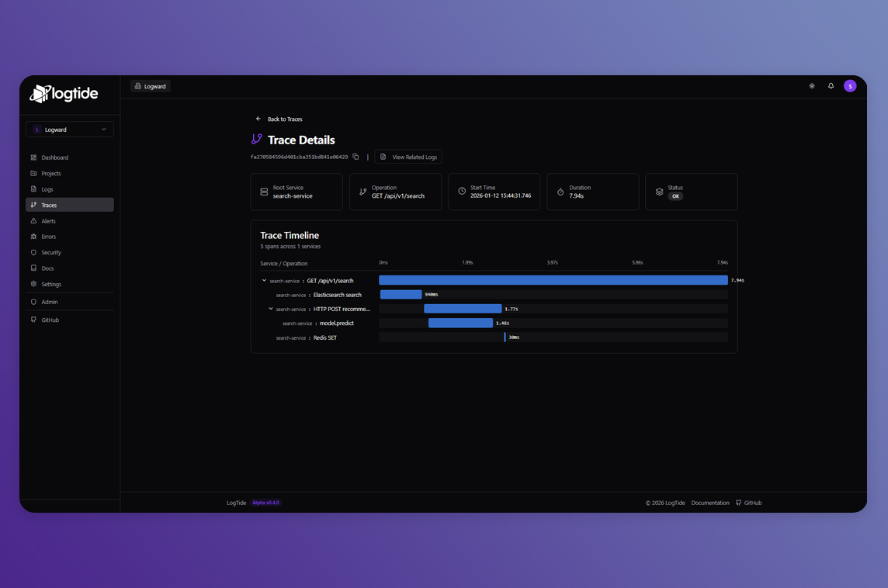Open the Logs menu item
Viewport: 888px width, 588px height.
click(47, 189)
